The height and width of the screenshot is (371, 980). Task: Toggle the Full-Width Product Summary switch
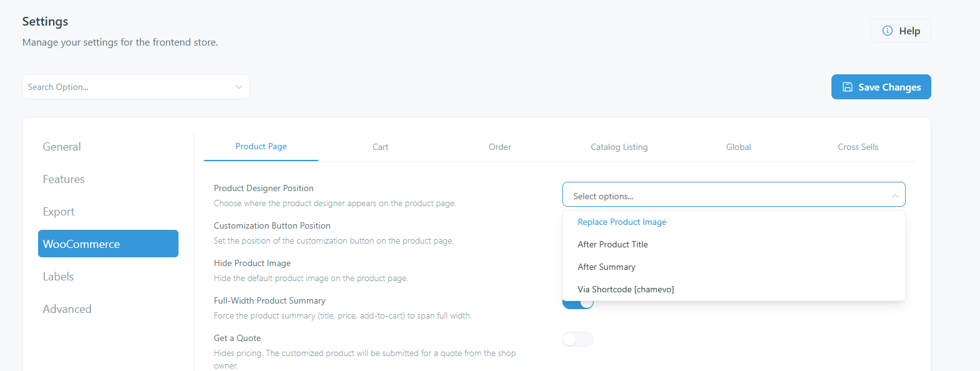tap(578, 303)
